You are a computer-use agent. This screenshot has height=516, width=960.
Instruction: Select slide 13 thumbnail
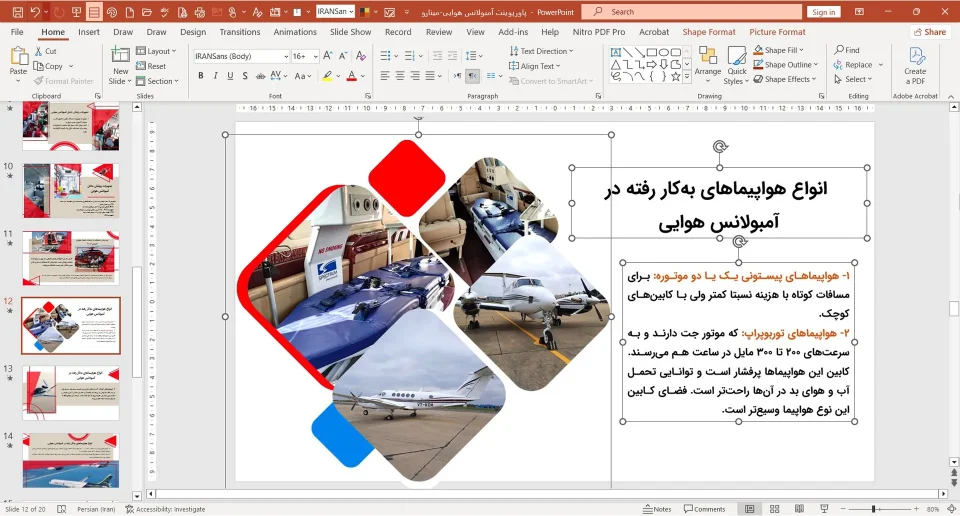pos(71,393)
